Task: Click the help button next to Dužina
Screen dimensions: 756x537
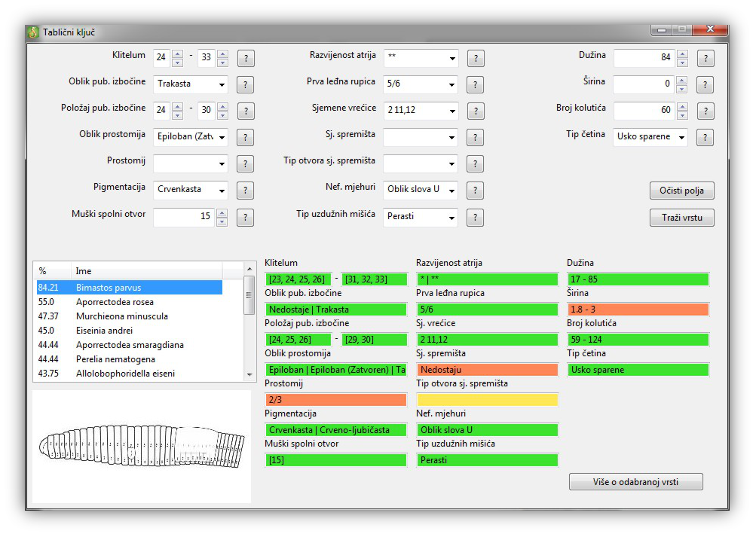Action: point(705,59)
